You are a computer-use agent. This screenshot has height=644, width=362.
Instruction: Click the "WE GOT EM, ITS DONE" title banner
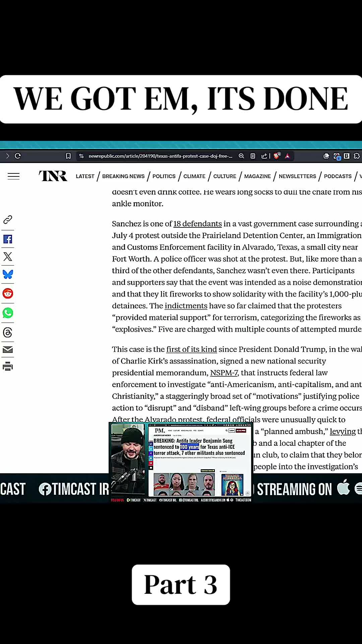click(181, 99)
